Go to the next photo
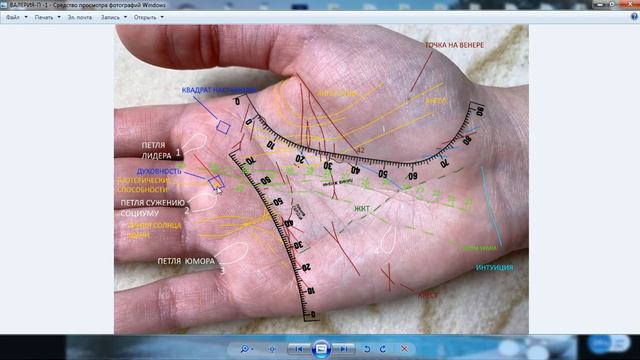The image size is (640, 360). click(343, 349)
